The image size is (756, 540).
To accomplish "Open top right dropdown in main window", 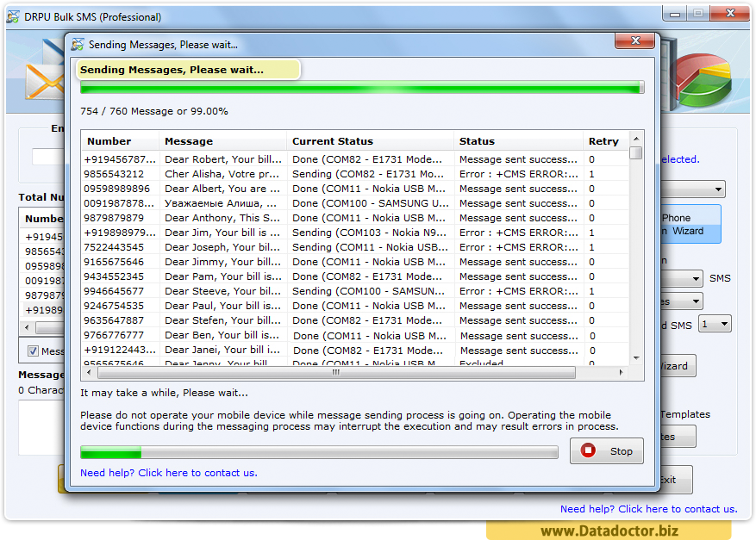I will point(693,189).
